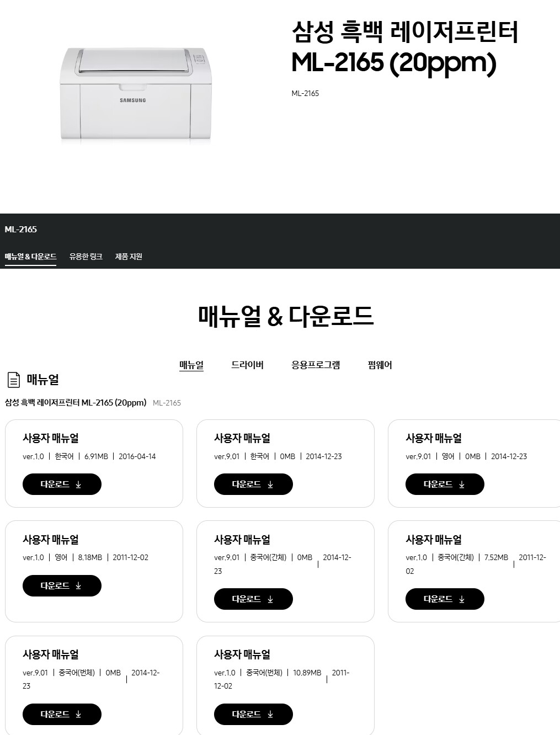The width and height of the screenshot is (560, 735).
Task: Download Simplified Chinese ver.1.0 manual, 7.52MB
Action: coord(445,599)
